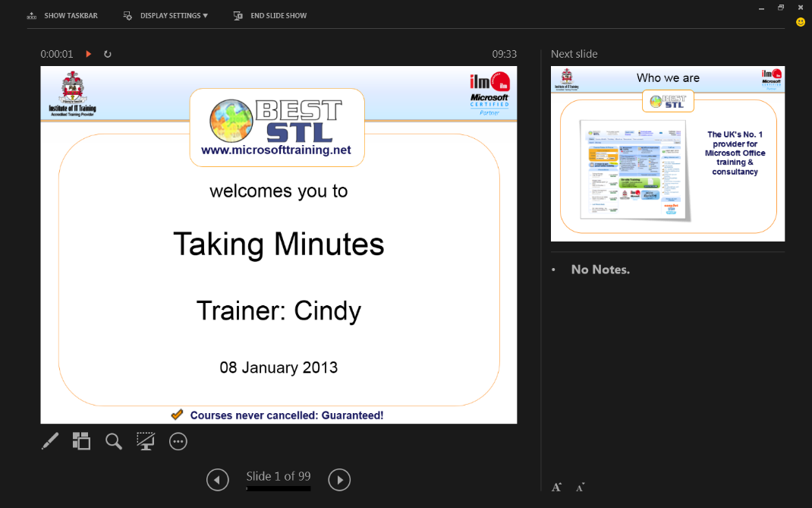The image size is (812, 508).
Task: Click Courses never cancelled: Guaranteed! text
Action: [287, 415]
